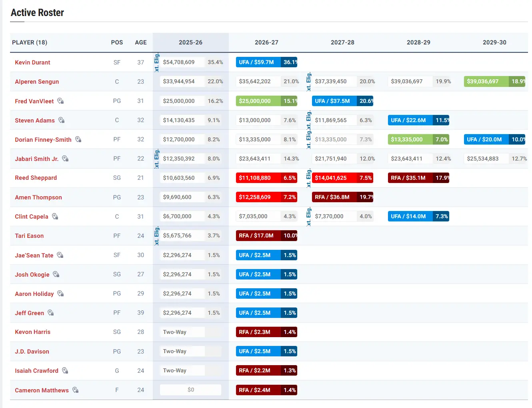The height and width of the screenshot is (408, 532).
Task: Click the contract icon beside Cameron Matthews
Action: coord(76,390)
